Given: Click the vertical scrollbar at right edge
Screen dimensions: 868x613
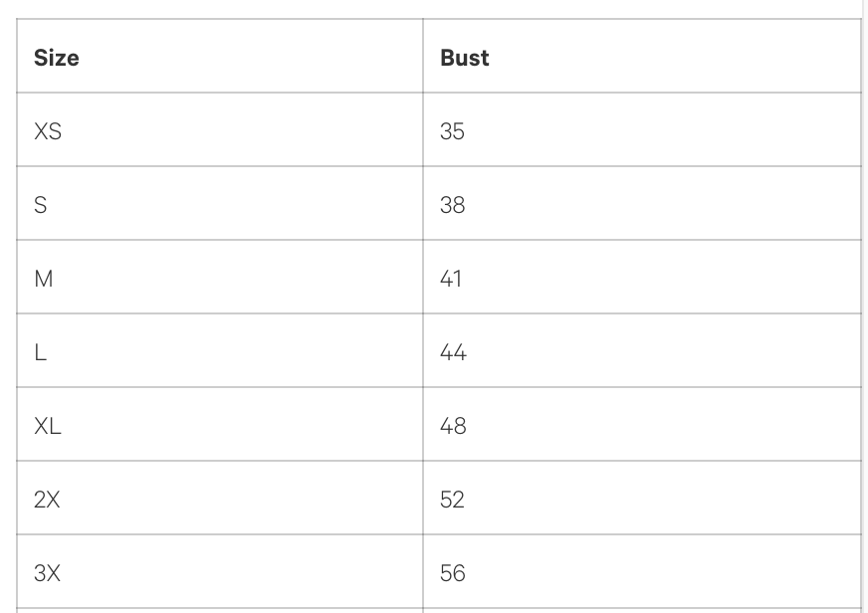Looking at the screenshot, I should coord(864,299).
